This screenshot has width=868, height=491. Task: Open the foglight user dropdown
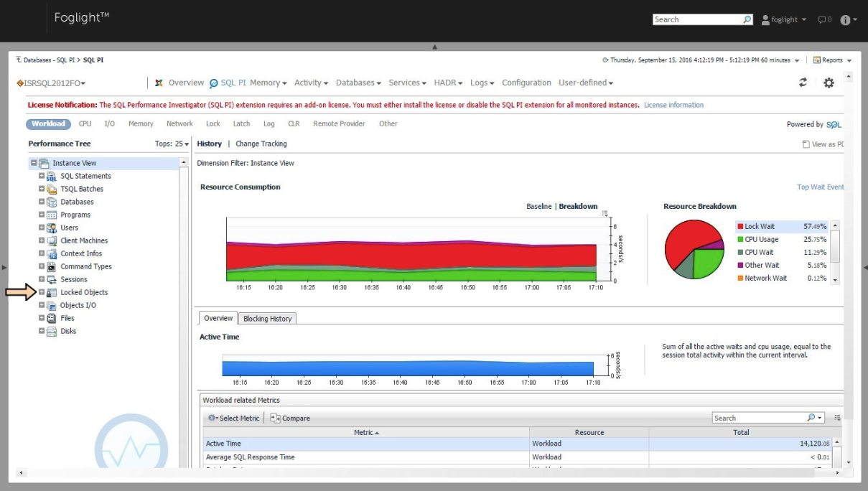click(784, 19)
